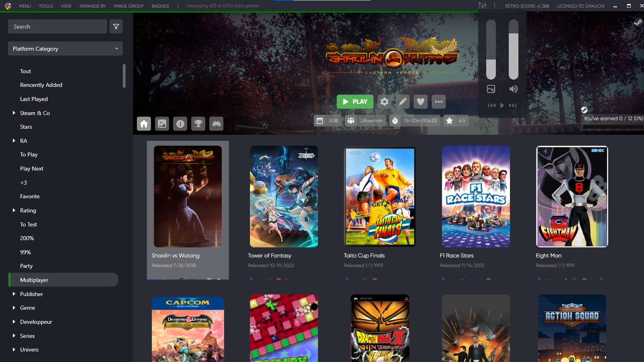The width and height of the screenshot is (644, 362).
Task: Click the pencil edit game icon
Action: [402, 102]
